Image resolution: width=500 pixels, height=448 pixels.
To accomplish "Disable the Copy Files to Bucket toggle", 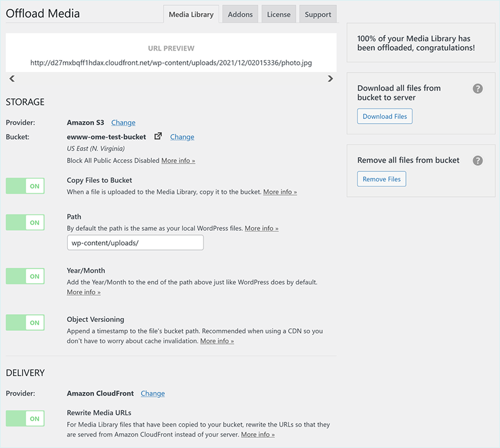I will click(x=25, y=186).
